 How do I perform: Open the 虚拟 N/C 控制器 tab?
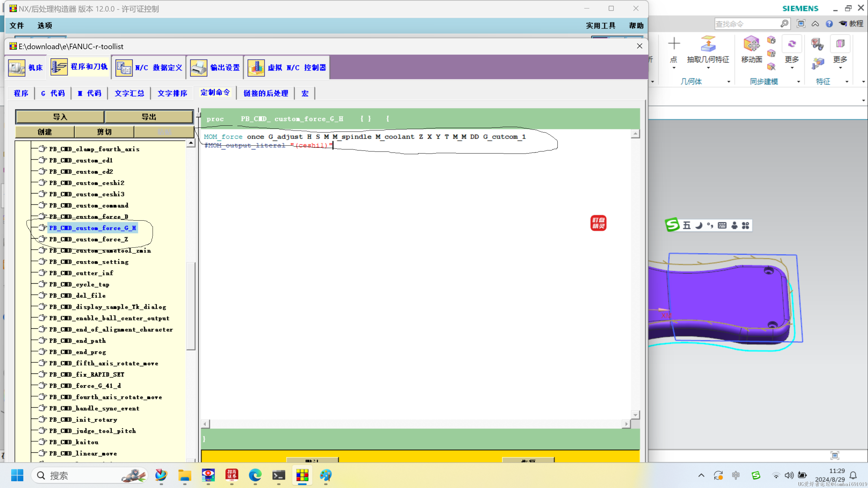pos(287,67)
